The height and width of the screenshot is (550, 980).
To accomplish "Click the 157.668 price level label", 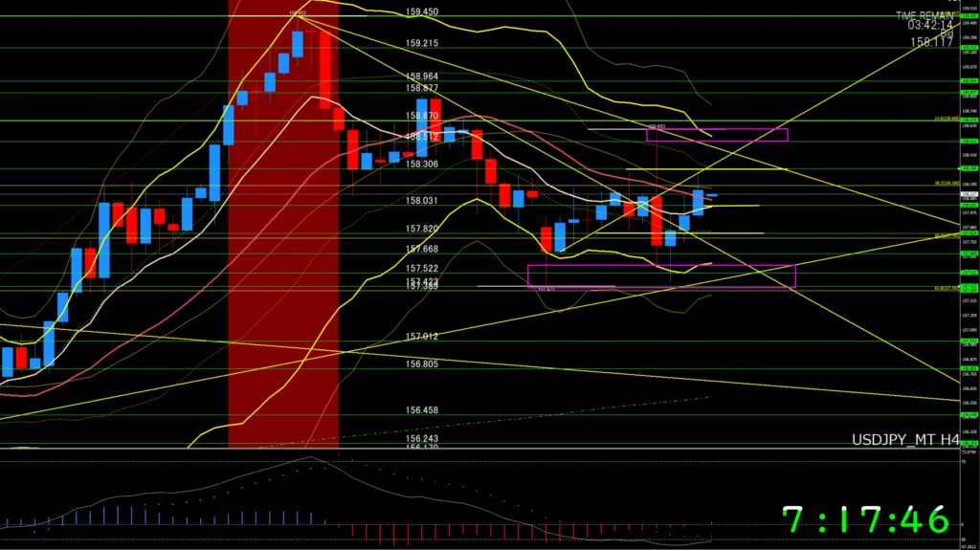I will pos(422,249).
